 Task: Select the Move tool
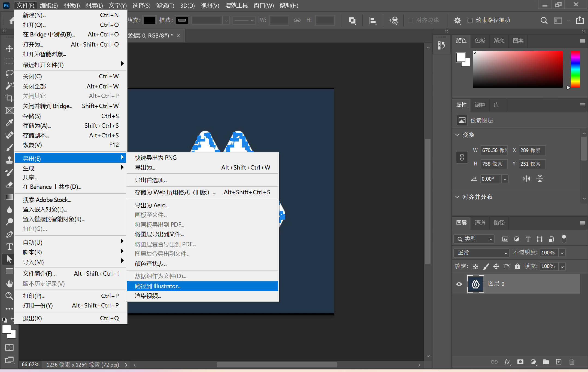coord(9,49)
